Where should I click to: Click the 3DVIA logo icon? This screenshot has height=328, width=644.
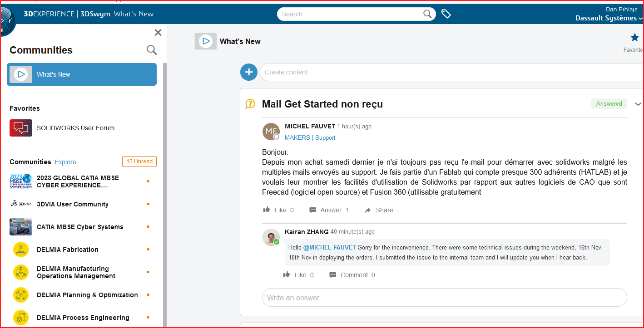point(21,204)
